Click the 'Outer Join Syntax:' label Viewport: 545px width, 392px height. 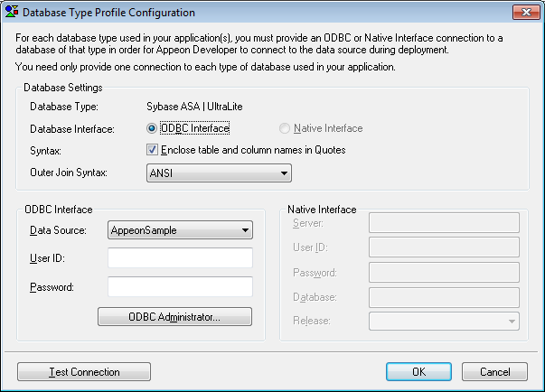69,173
